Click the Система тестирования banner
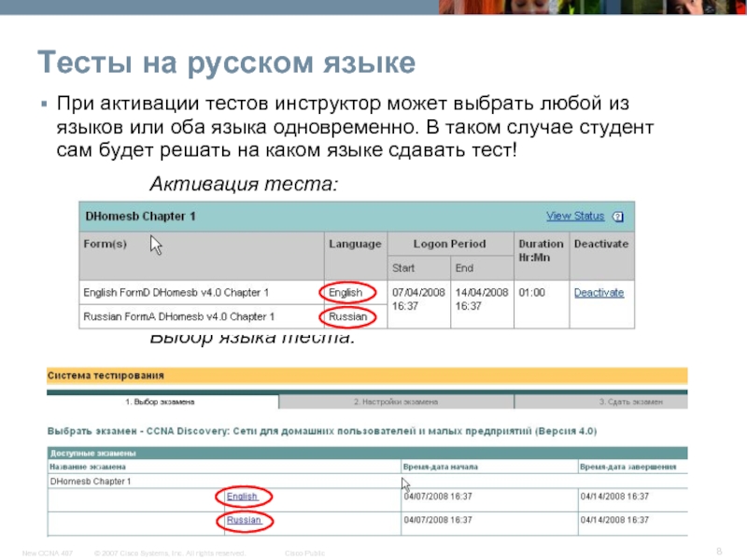Viewport: 747px width, 560px height. 367,375
